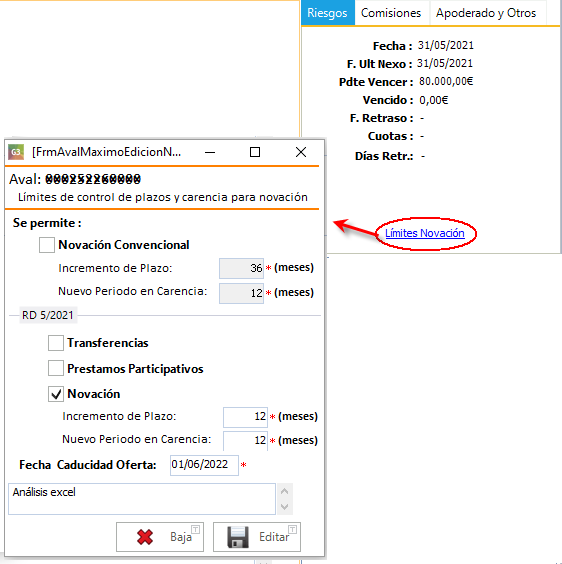The width and height of the screenshot is (562, 564).
Task: Select the Riesgos tab
Action: pyautogui.click(x=327, y=13)
